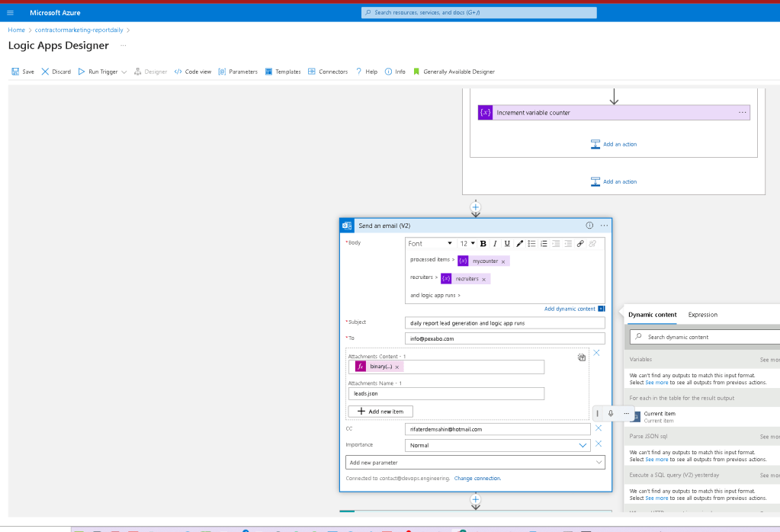Toggle underline formatting

coord(507,243)
